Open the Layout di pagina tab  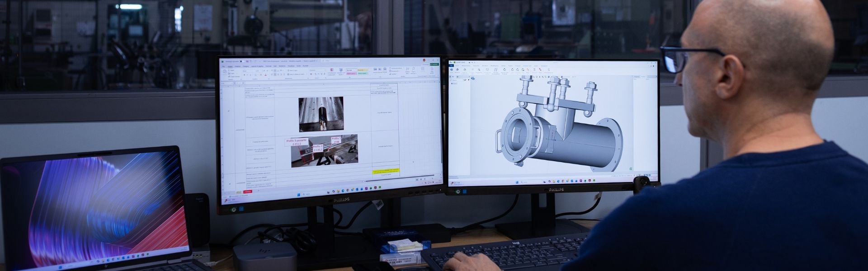point(257,66)
